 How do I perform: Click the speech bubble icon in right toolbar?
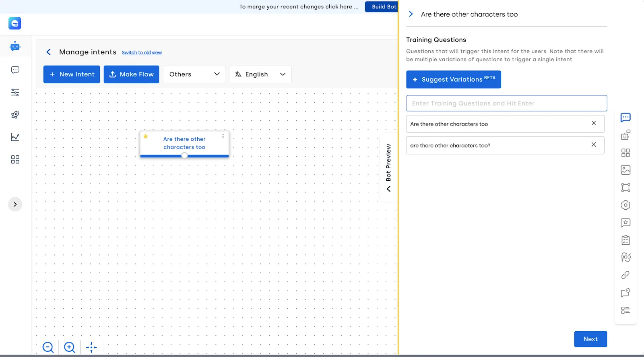[x=625, y=118]
